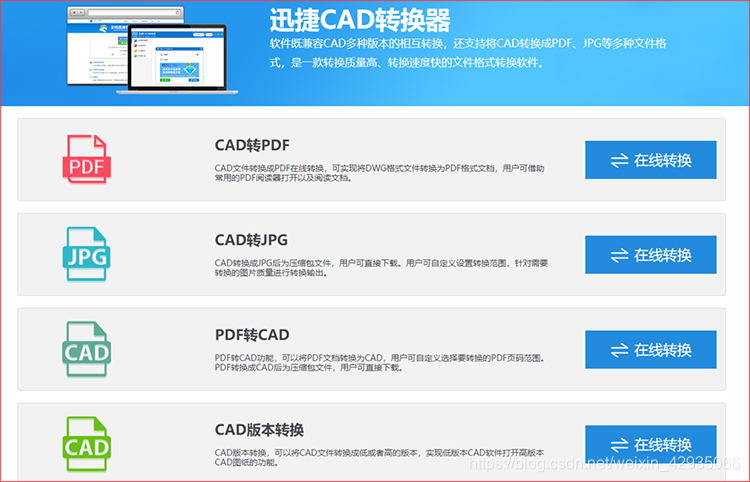
Task: Open the CAD版本转换 heading
Action: point(259,429)
